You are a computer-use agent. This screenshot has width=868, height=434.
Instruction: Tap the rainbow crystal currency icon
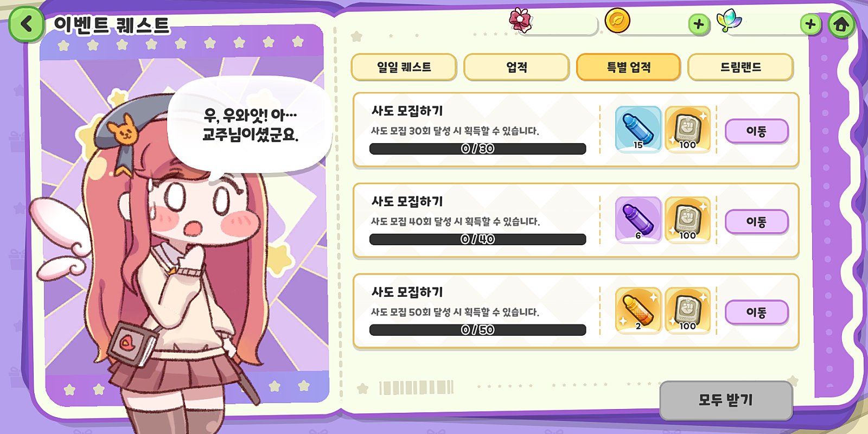(x=729, y=21)
